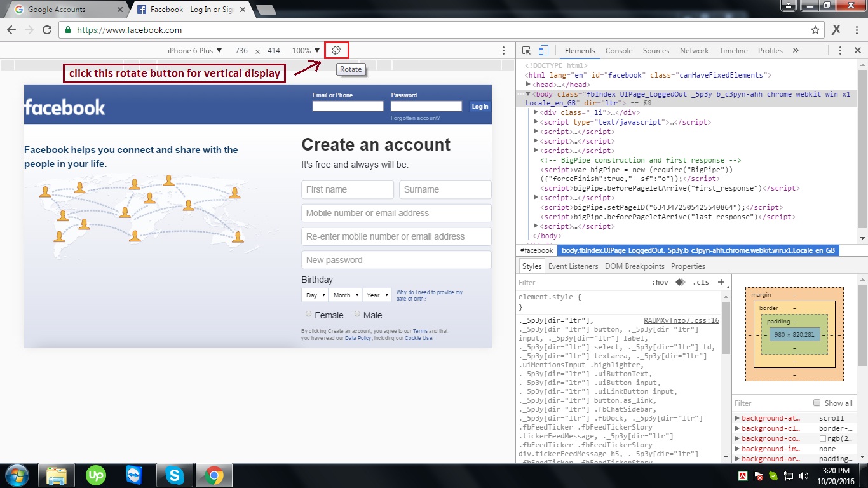The height and width of the screenshot is (488, 868).
Task: Toggle the device toolbar icon
Action: [x=542, y=50]
